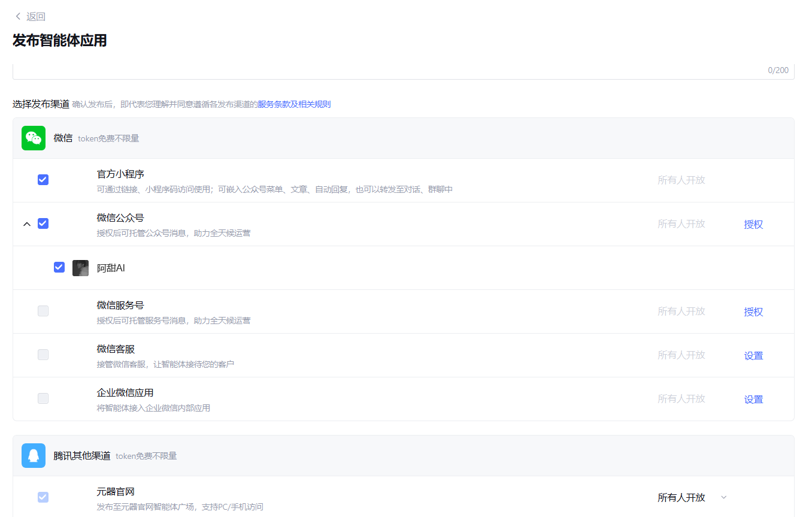Uncheck the 官方小程序 checkbox
The image size is (812, 517).
(43, 180)
